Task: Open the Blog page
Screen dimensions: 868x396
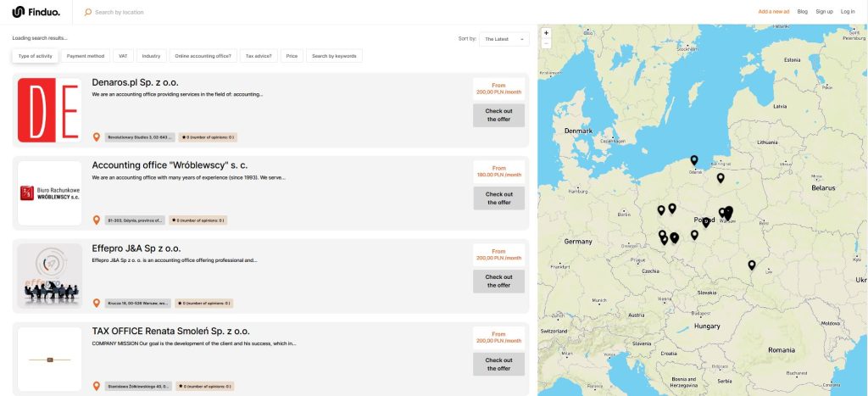Action: click(x=802, y=12)
